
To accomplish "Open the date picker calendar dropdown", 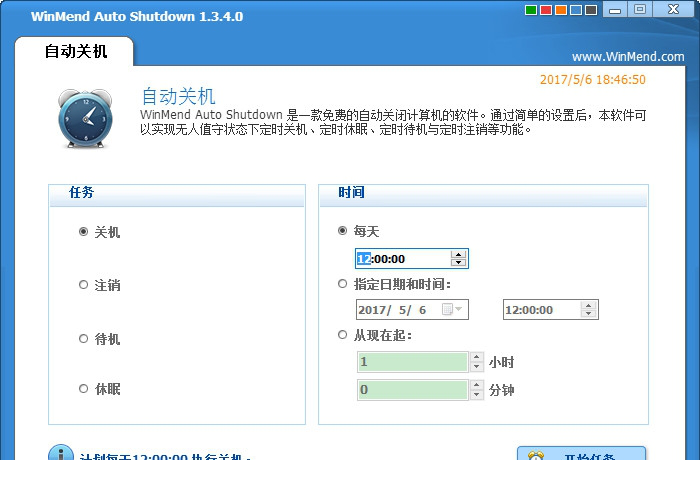I will (453, 309).
